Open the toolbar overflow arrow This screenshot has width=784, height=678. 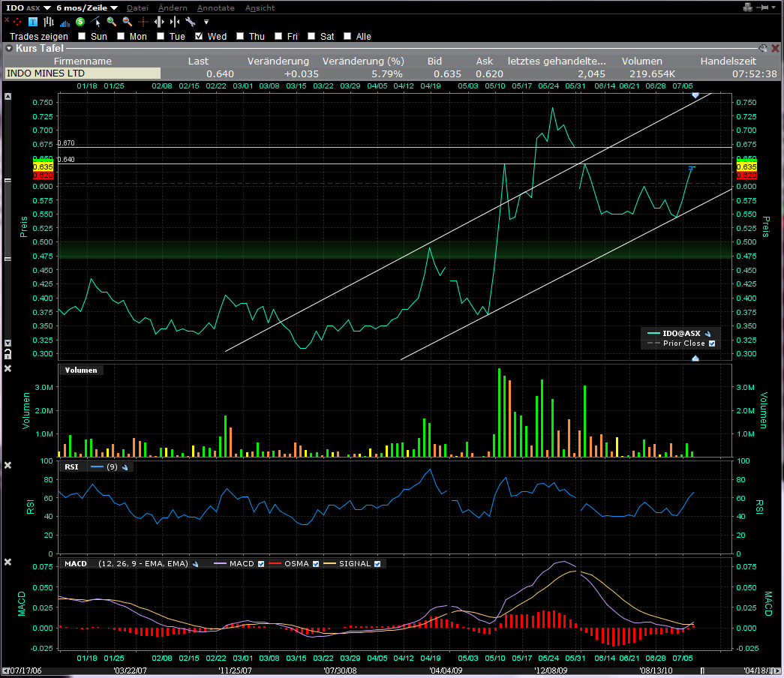click(x=206, y=22)
